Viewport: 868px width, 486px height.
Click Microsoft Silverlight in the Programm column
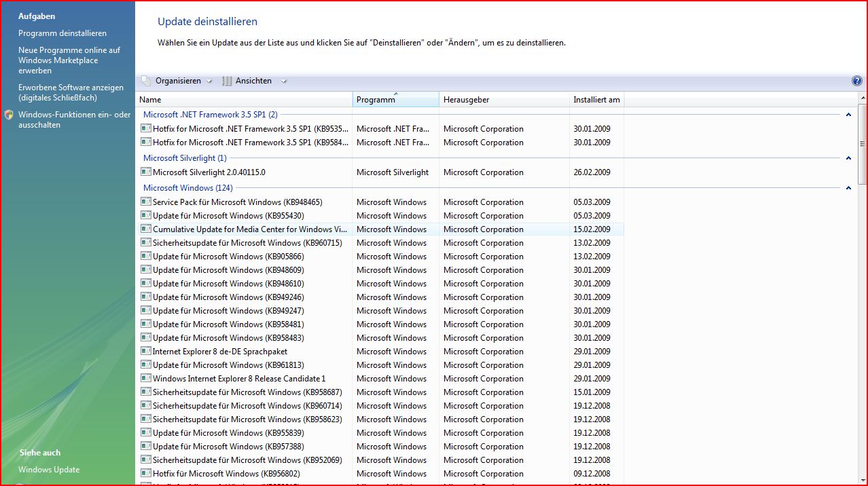point(393,172)
